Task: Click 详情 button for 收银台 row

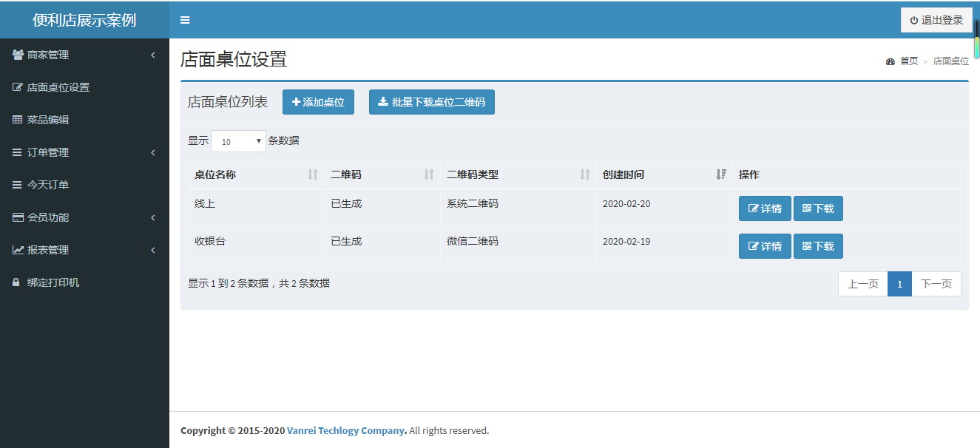Action: click(x=765, y=246)
